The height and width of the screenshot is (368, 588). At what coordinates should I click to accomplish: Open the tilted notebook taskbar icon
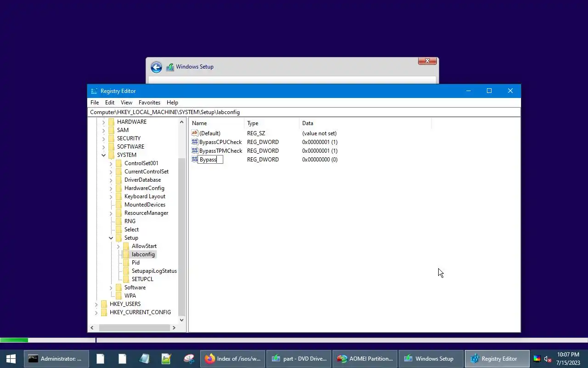click(144, 359)
